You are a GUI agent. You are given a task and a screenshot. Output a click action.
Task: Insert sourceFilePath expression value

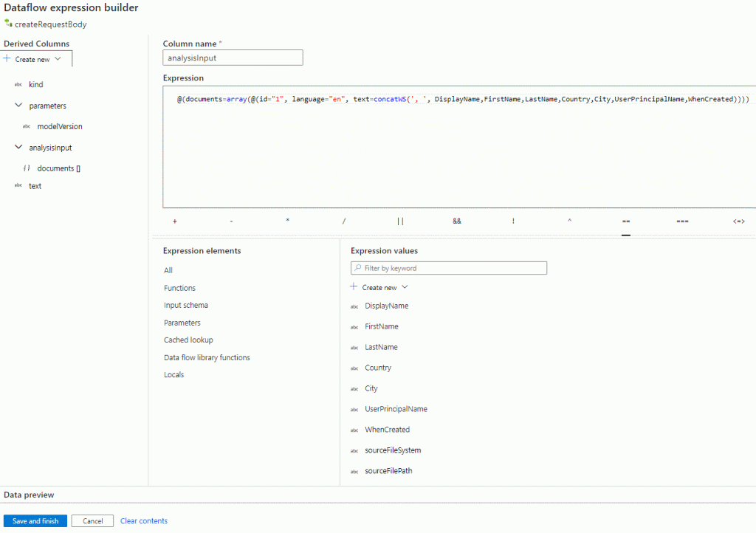click(x=388, y=471)
